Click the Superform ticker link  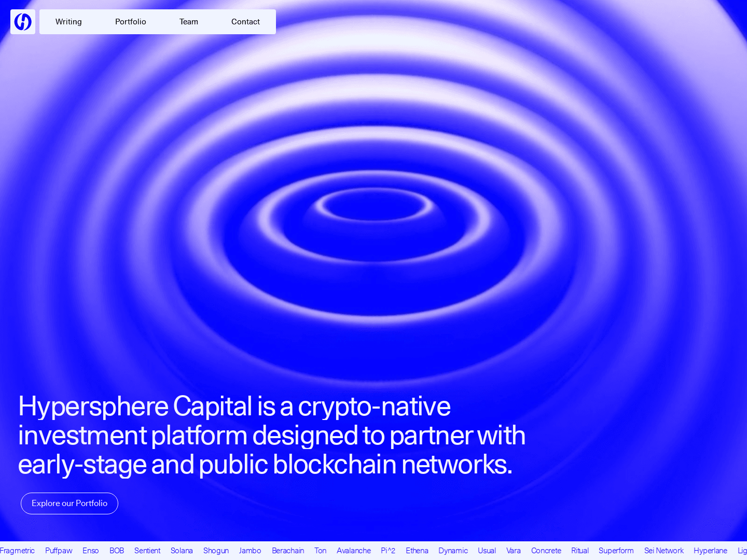click(x=616, y=551)
